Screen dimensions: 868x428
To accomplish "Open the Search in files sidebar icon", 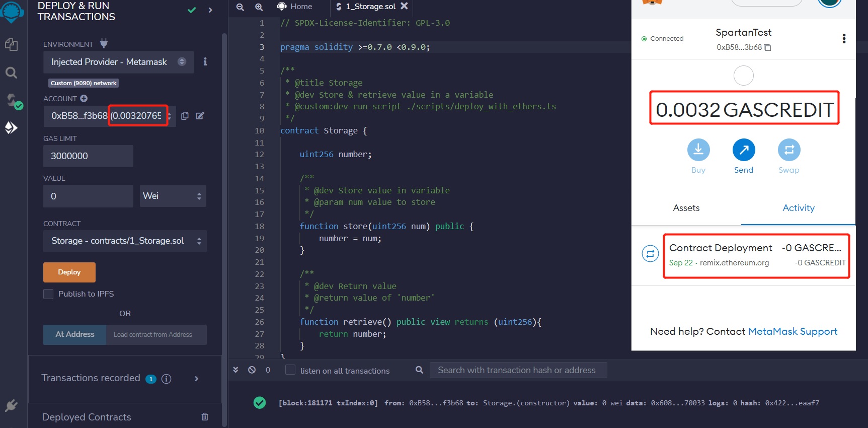I will click(11, 73).
